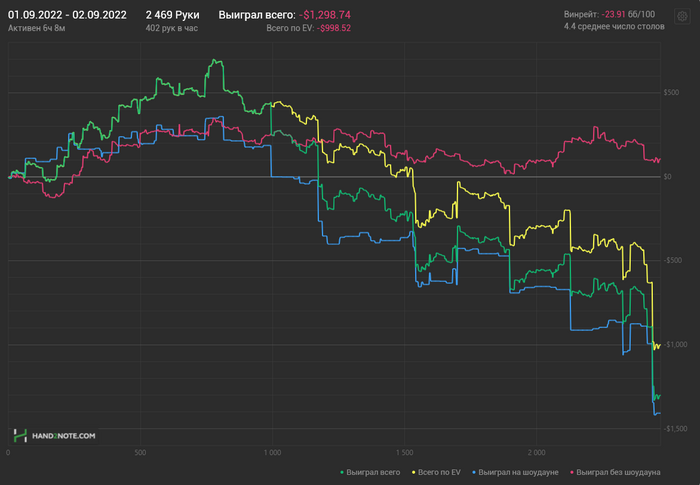Click the 'Активен 6ч 8м' activity label
This screenshot has width=700, height=485.
pos(37,28)
